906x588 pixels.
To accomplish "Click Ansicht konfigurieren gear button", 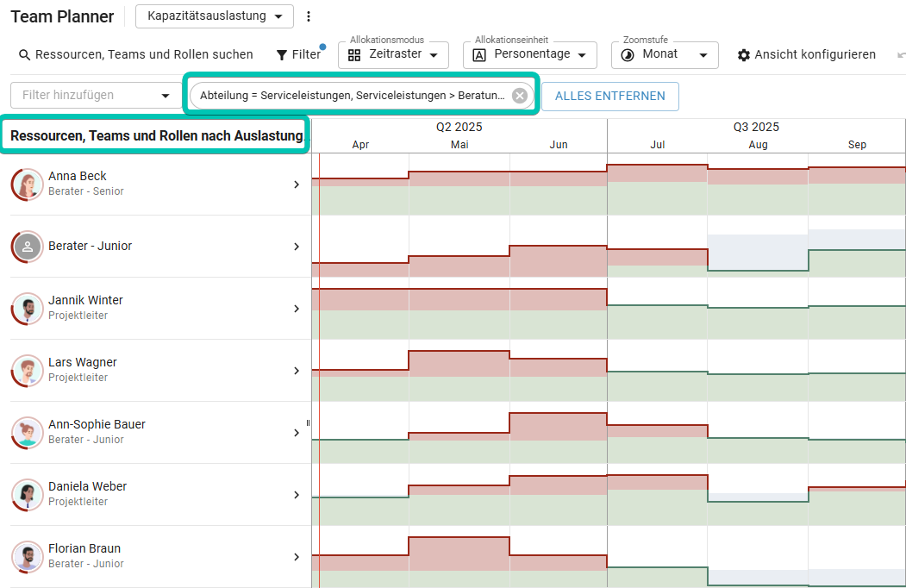I will click(x=807, y=55).
